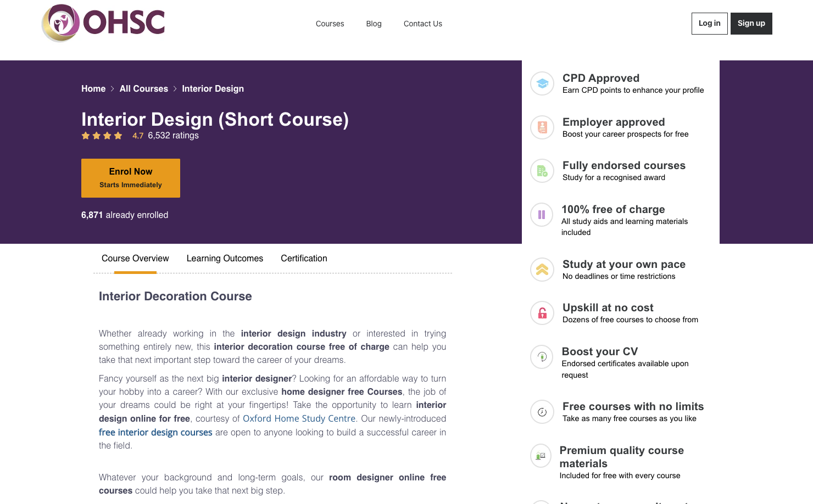Click the 4.7 rating score
The image size is (813, 504).
click(138, 136)
